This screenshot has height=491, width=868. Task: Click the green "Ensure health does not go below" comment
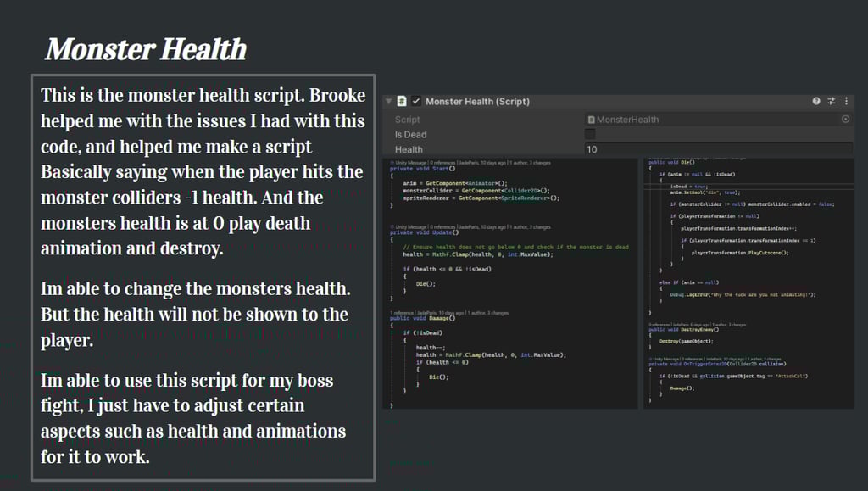tap(516, 247)
